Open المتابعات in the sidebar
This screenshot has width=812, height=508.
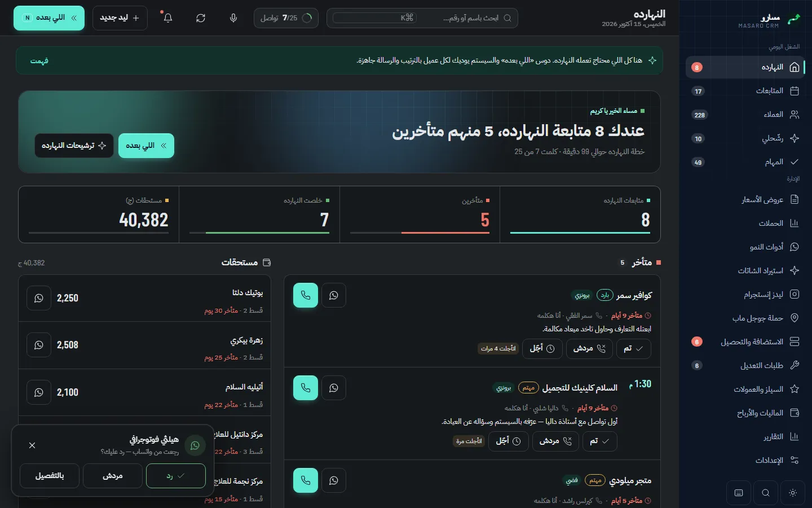[x=745, y=91]
